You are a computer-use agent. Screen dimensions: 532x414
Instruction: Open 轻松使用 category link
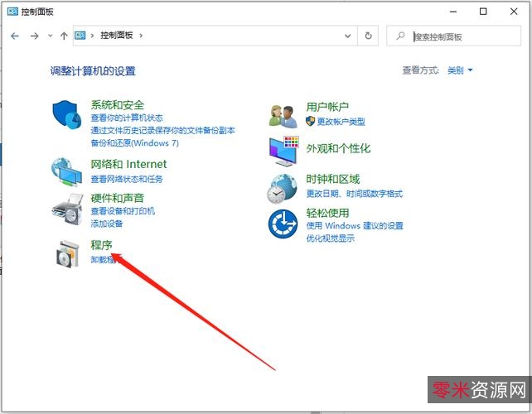click(327, 213)
